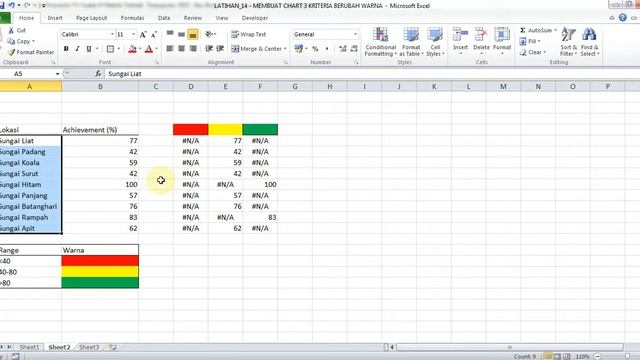Apply Accounting number format

(x=298, y=49)
